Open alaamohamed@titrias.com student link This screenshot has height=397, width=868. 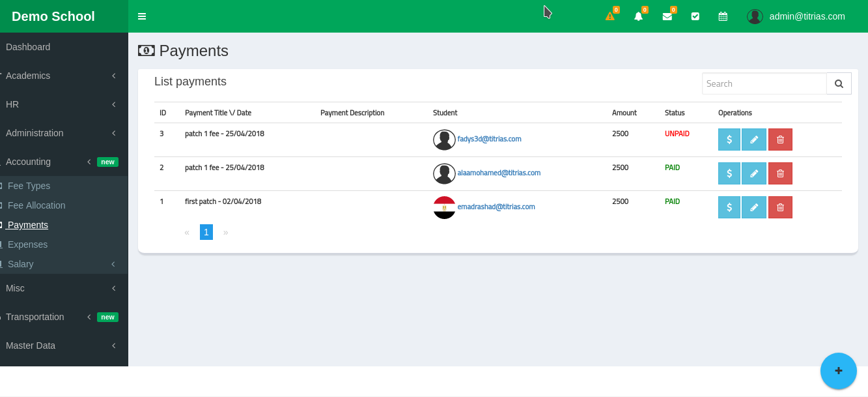coord(499,173)
